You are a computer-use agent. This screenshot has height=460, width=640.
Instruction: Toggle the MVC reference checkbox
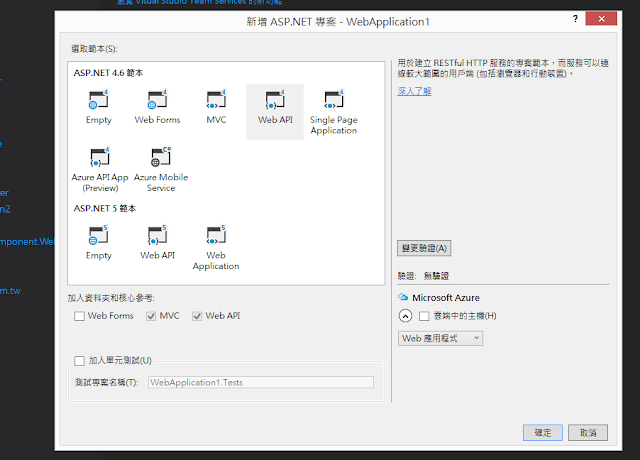[x=151, y=316]
